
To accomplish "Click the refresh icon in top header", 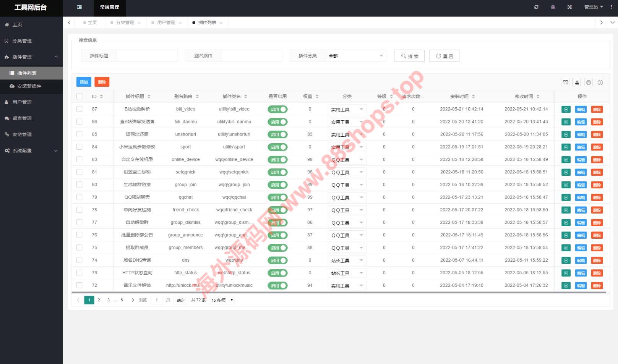I will [x=536, y=7].
